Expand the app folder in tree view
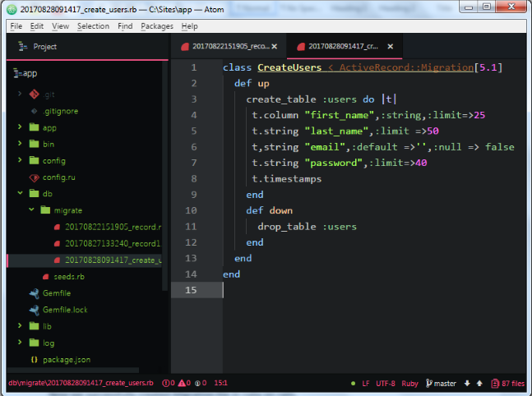532x396 pixels. click(x=20, y=128)
